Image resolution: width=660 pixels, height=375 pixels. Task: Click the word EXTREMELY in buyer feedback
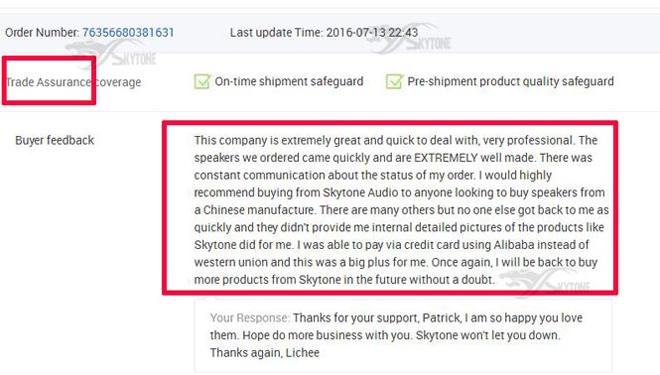click(x=446, y=158)
